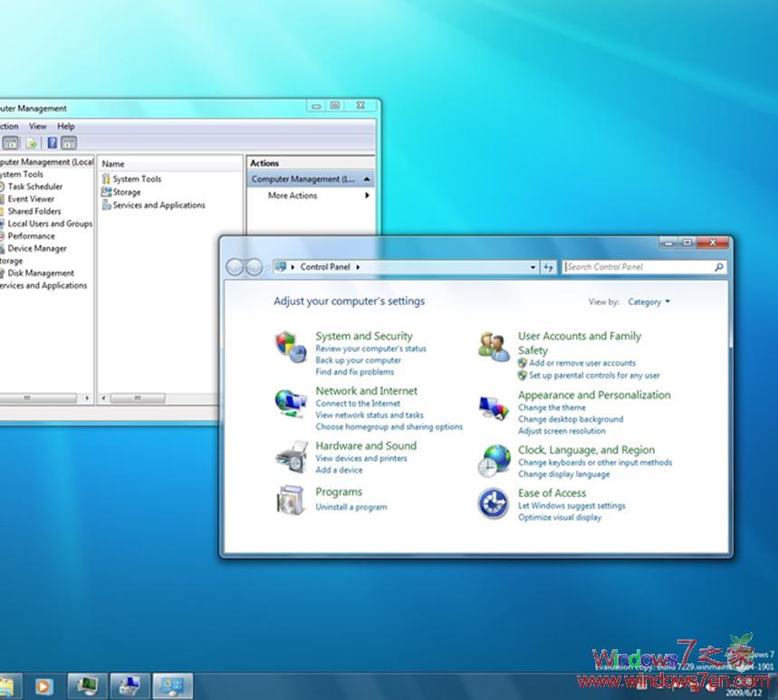Viewport: 778px width, 700px height.
Task: Select Device Manager in the tree
Action: click(37, 248)
